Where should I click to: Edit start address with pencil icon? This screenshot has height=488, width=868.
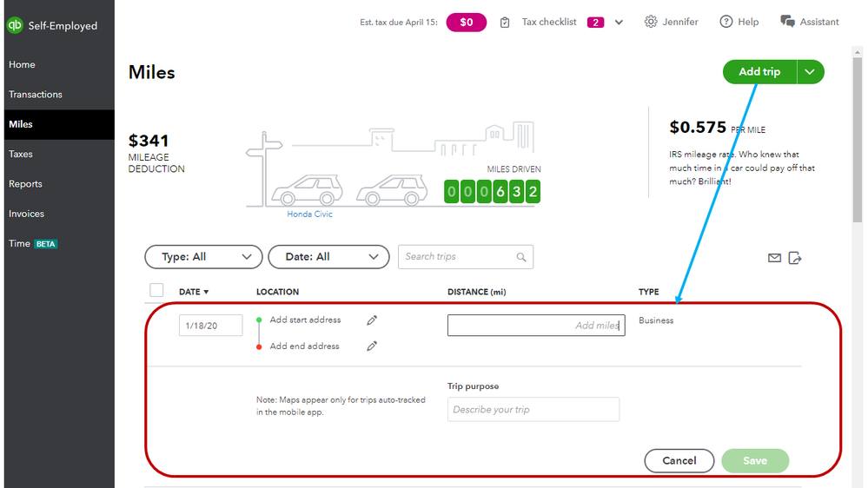[372, 320]
